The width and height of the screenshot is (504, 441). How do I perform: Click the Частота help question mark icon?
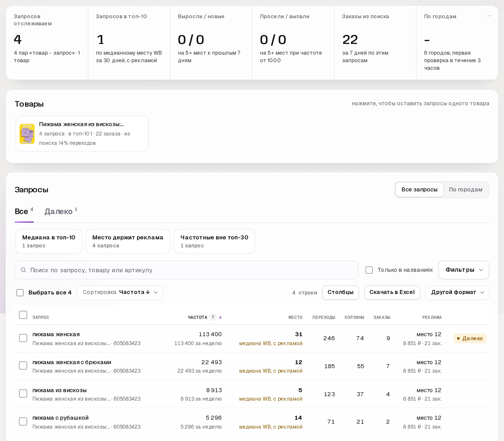213,317
